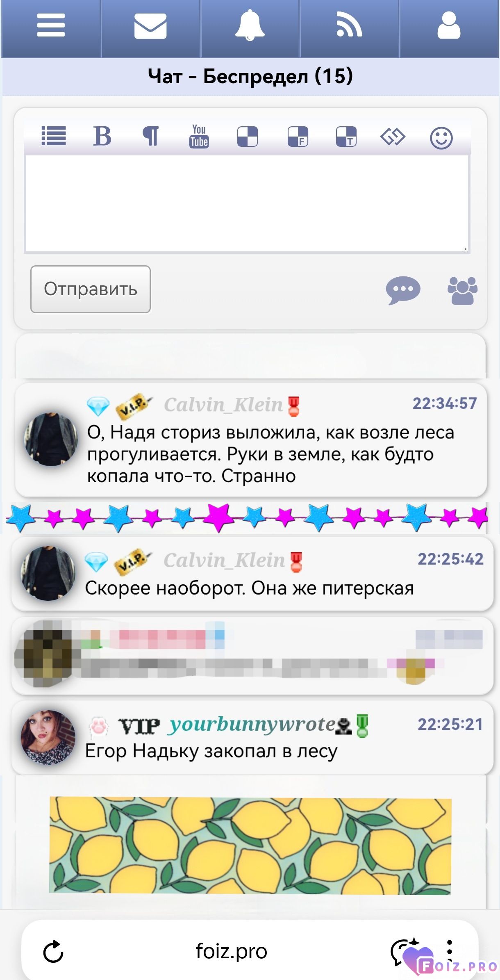Open the smiley emoji picker
The width and height of the screenshot is (500, 980).
(441, 138)
